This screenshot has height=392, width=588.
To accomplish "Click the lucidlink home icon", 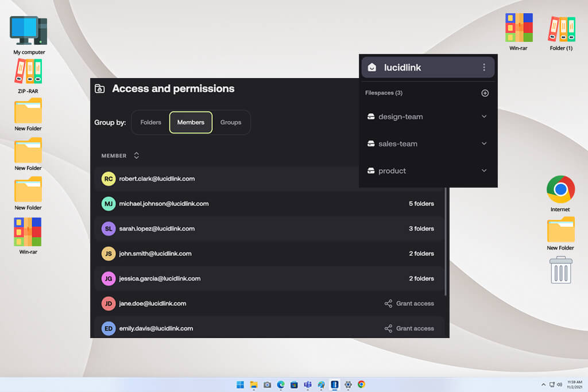I will pyautogui.click(x=372, y=67).
